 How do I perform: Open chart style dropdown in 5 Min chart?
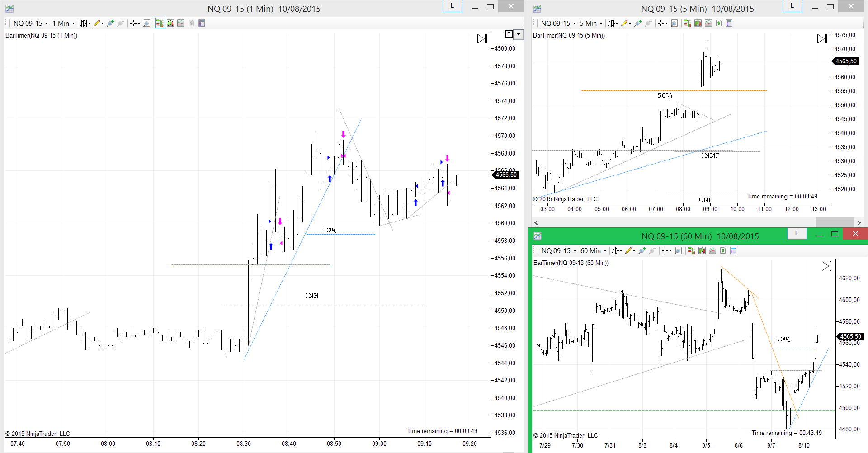[x=613, y=23]
